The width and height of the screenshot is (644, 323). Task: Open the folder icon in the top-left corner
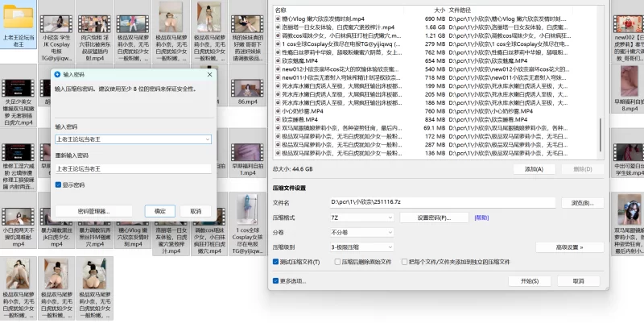tap(19, 18)
